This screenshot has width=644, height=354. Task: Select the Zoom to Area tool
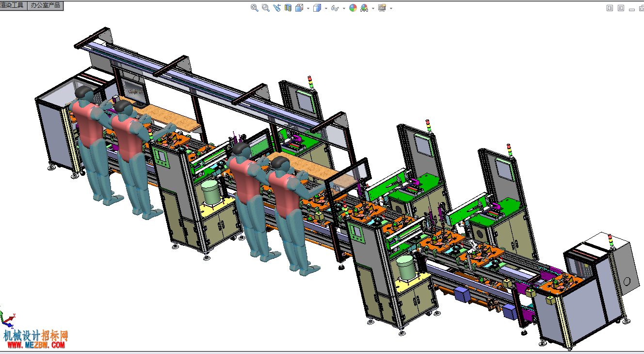[x=266, y=8]
